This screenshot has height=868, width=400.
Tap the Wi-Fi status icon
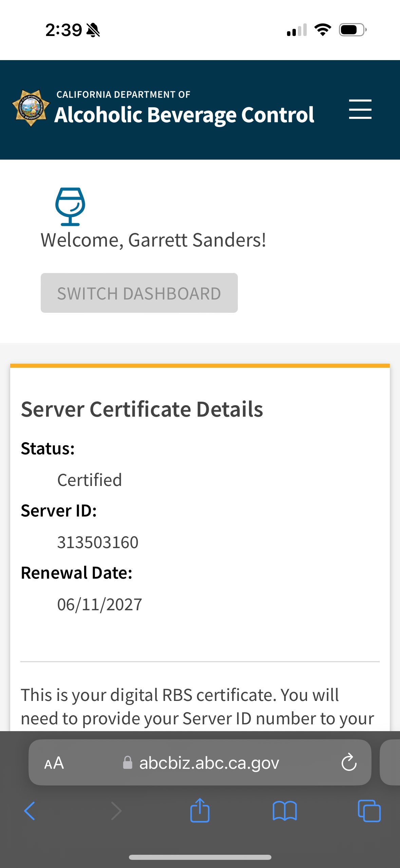323,30
